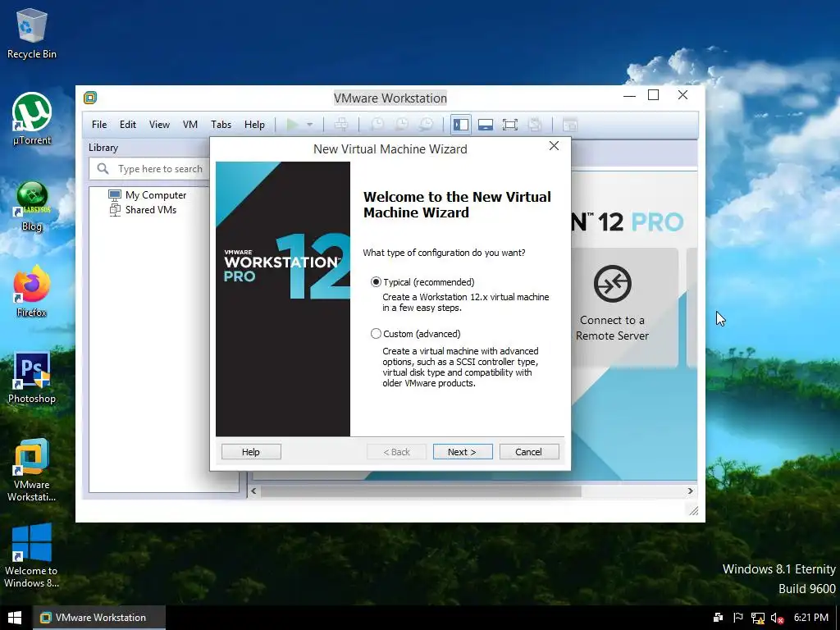Open Help from the wizard dialog

pyautogui.click(x=251, y=452)
